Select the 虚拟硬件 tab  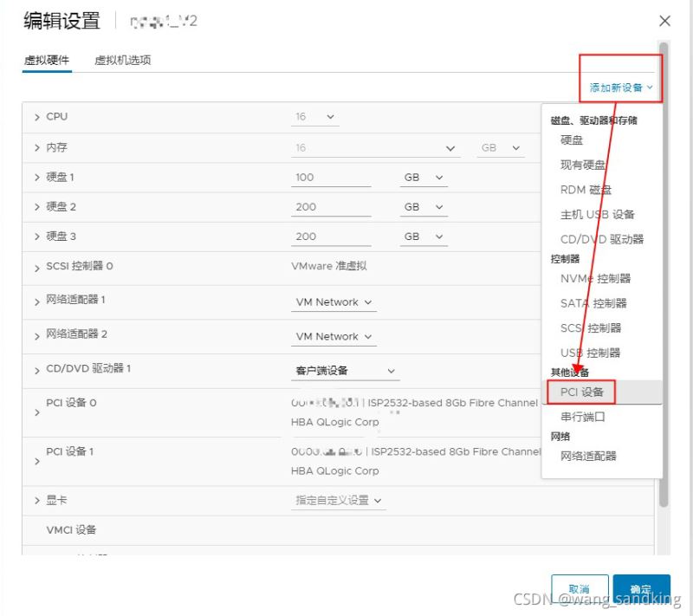click(x=47, y=61)
